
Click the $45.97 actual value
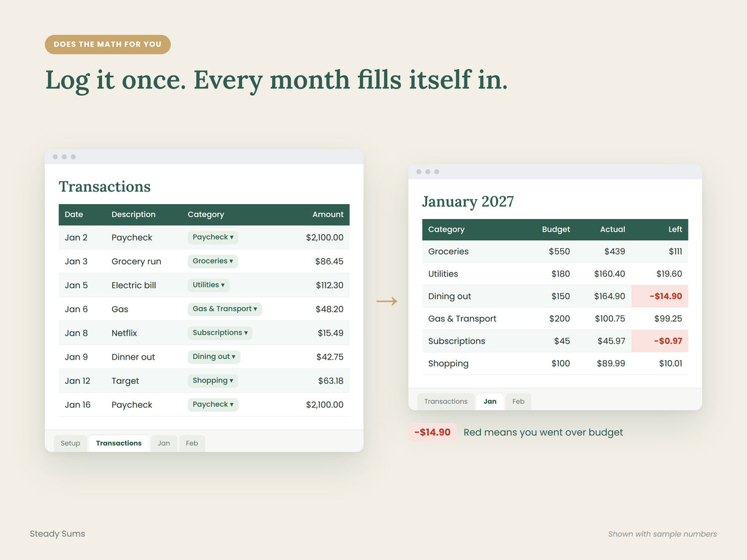[611, 341]
